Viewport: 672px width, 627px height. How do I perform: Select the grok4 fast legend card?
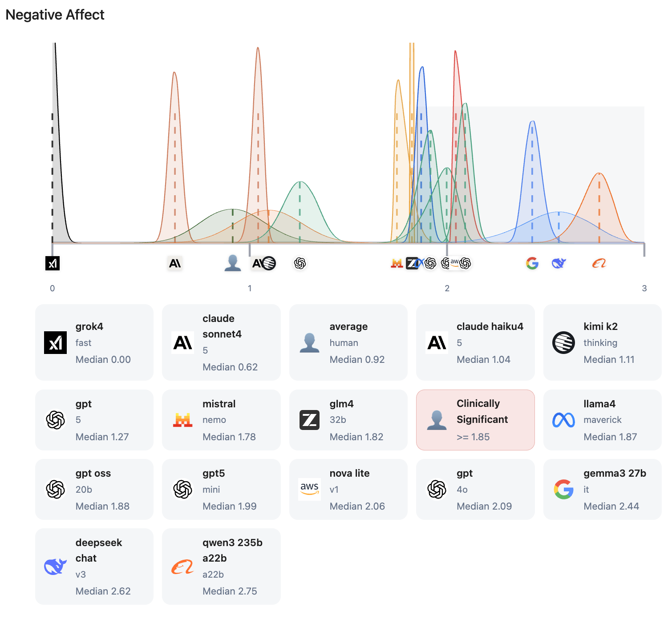tap(94, 342)
